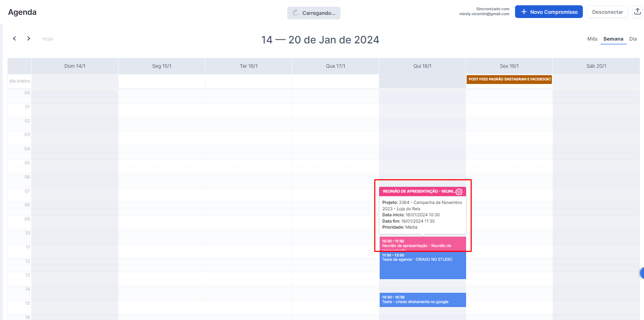The height and width of the screenshot is (320, 644).
Task: Click the plus icon in Novo Compromisso
Action: tap(524, 12)
